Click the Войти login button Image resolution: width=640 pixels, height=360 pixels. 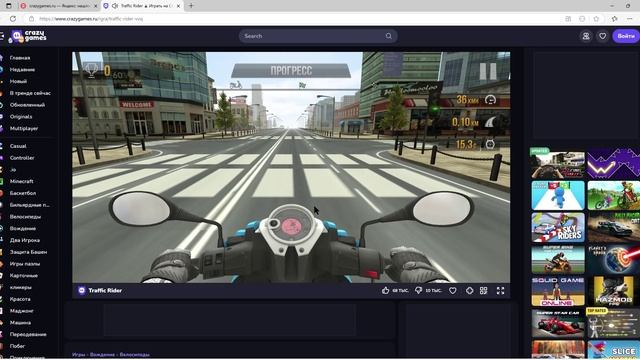626,36
